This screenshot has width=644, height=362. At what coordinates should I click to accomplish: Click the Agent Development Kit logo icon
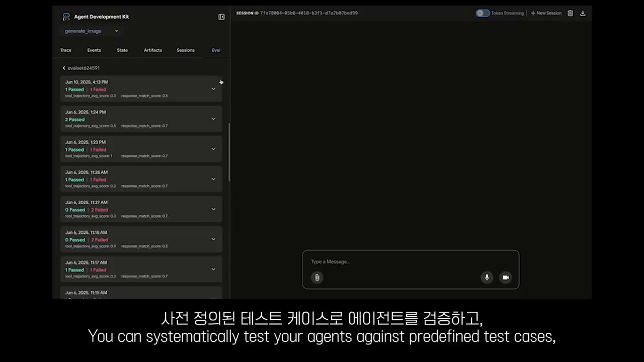click(x=66, y=17)
